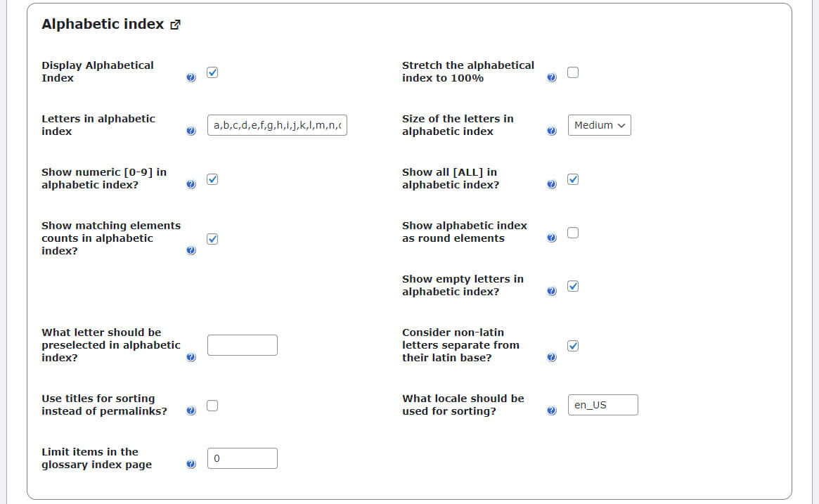Uncheck the Display Alphabetical Index checkbox
This screenshot has height=504, width=819.
pos(213,72)
